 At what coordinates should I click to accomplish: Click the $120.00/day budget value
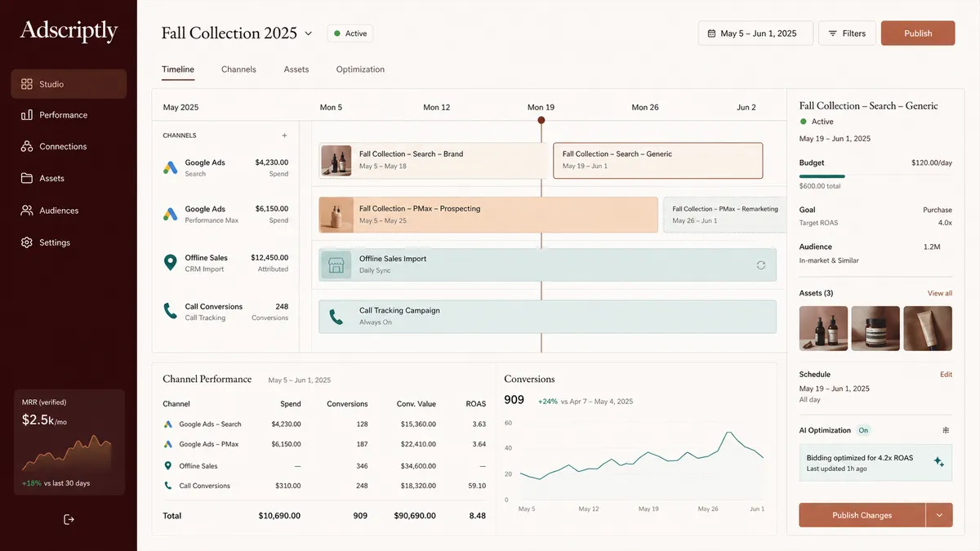pyautogui.click(x=932, y=162)
